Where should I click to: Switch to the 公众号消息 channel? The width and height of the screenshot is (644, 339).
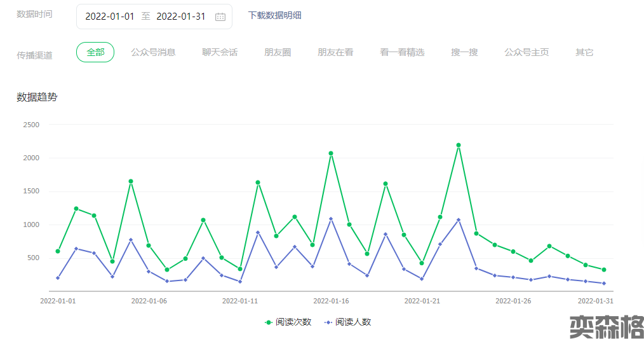pyautogui.click(x=153, y=52)
